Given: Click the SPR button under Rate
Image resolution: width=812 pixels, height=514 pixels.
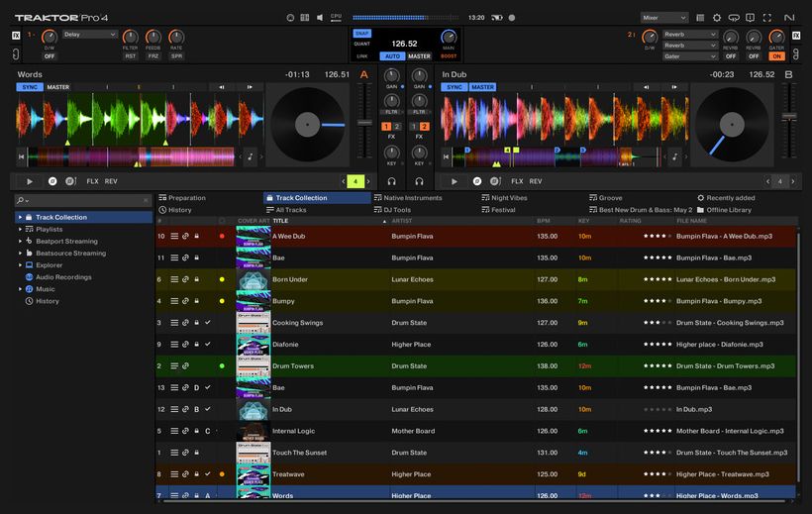Looking at the screenshot, I should (176, 56).
